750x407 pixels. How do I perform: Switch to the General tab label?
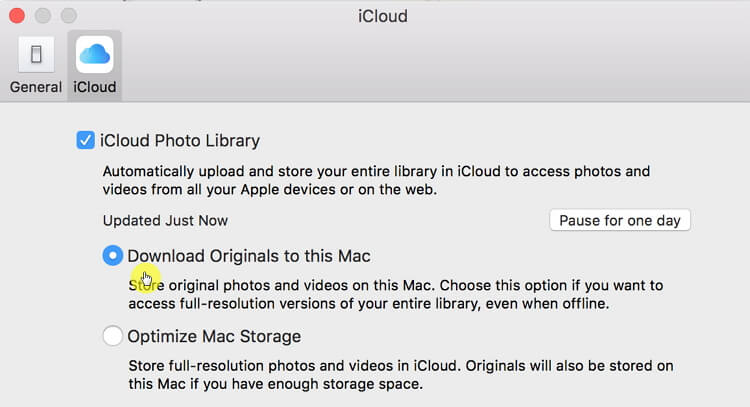[36, 87]
